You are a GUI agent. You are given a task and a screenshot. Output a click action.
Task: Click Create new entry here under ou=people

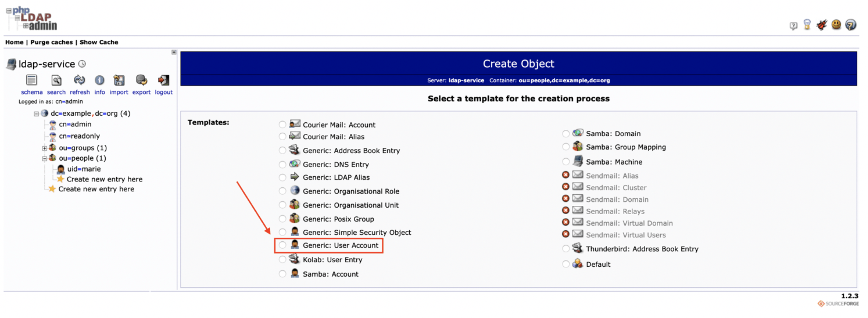104,179
